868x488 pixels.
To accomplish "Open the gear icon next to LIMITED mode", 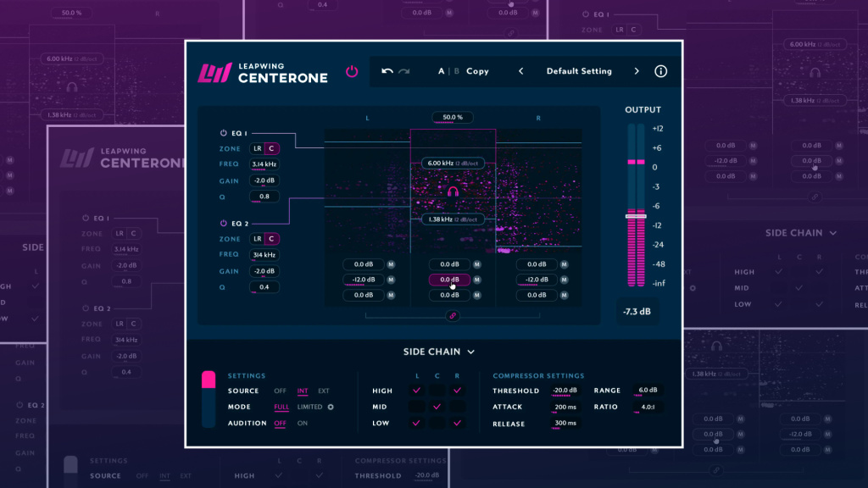I will tap(331, 407).
